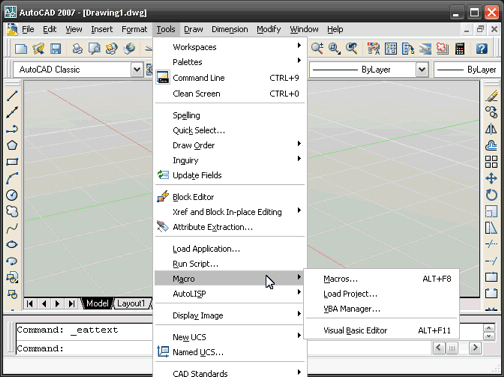Viewport: 504px width, 377px height.
Task: Choose Visual Basic Editor entry
Action: point(381,330)
